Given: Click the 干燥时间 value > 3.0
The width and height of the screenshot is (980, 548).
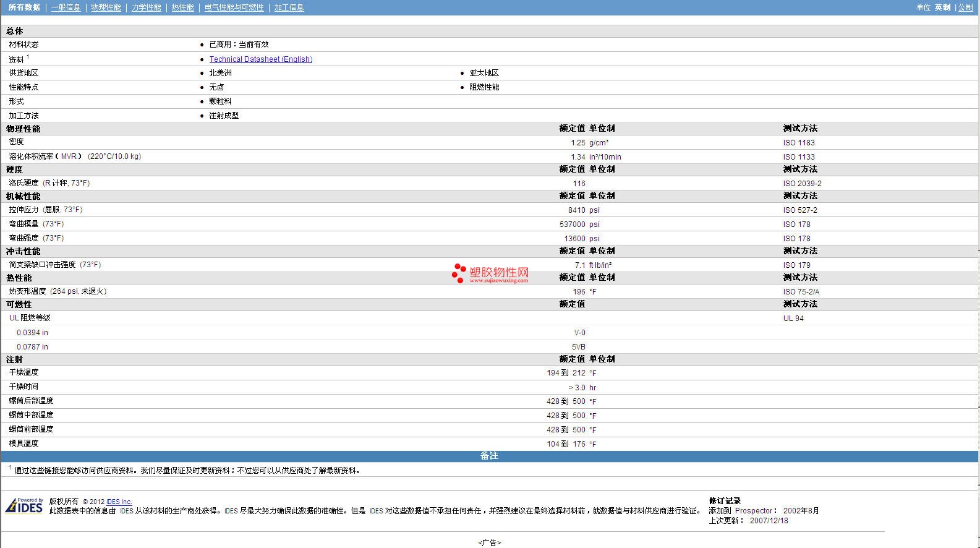Looking at the screenshot, I should 577,388.
